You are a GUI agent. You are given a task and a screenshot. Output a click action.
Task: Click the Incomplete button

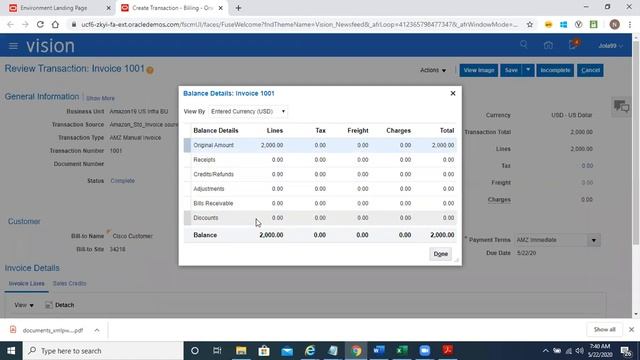coord(555,70)
